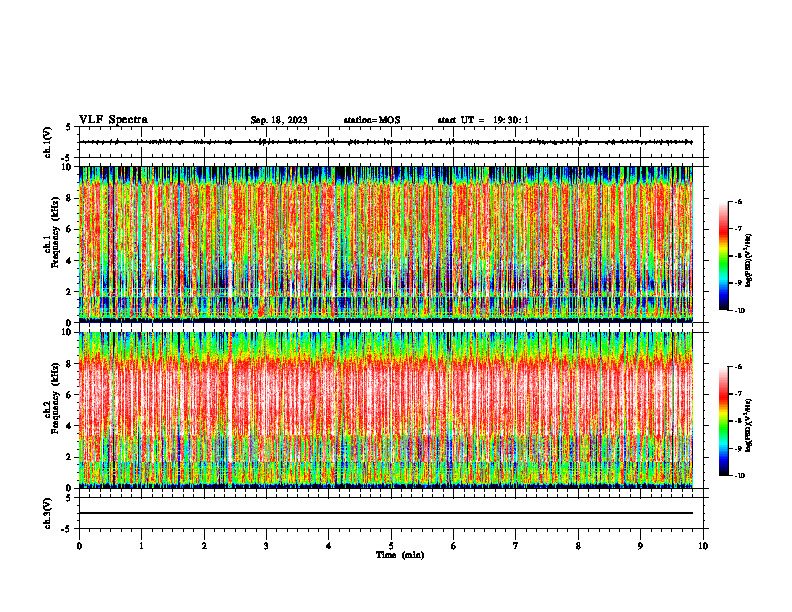
Task: Click time axis tick label "8"
Action: point(578,546)
